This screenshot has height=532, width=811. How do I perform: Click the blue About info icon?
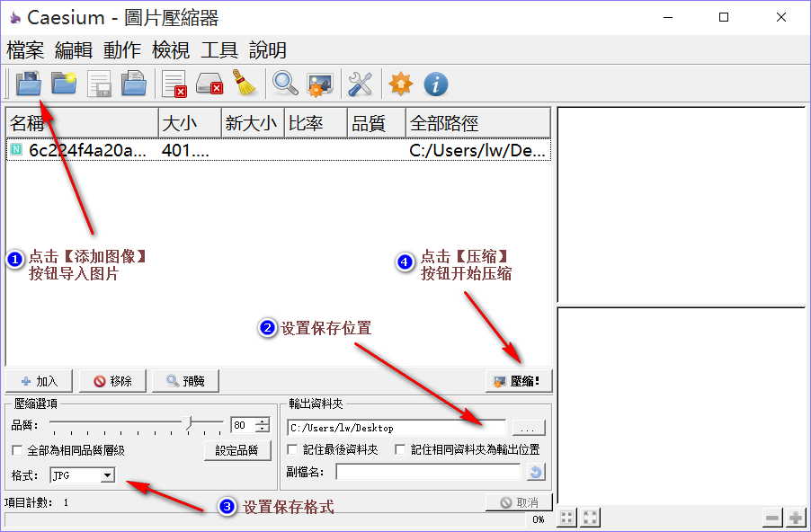(435, 84)
